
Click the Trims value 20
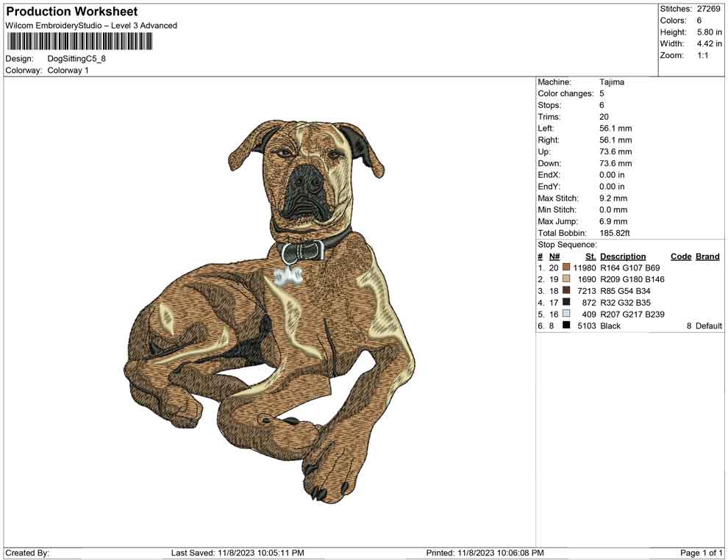[604, 117]
